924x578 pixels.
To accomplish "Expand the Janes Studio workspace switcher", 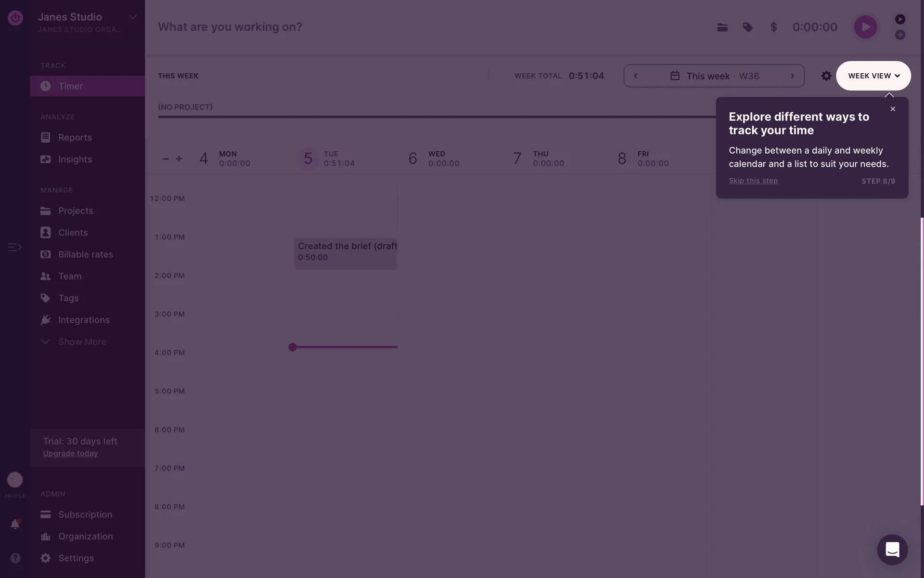I will coord(132,17).
